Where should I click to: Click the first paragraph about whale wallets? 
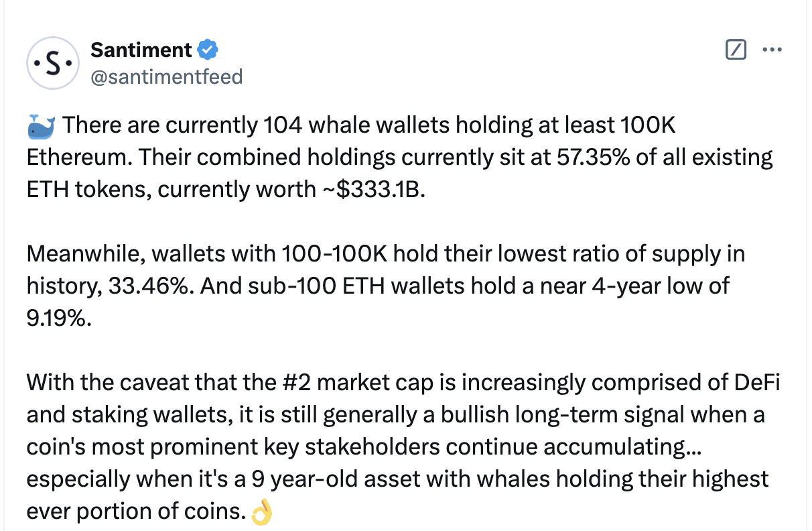pos(400,158)
